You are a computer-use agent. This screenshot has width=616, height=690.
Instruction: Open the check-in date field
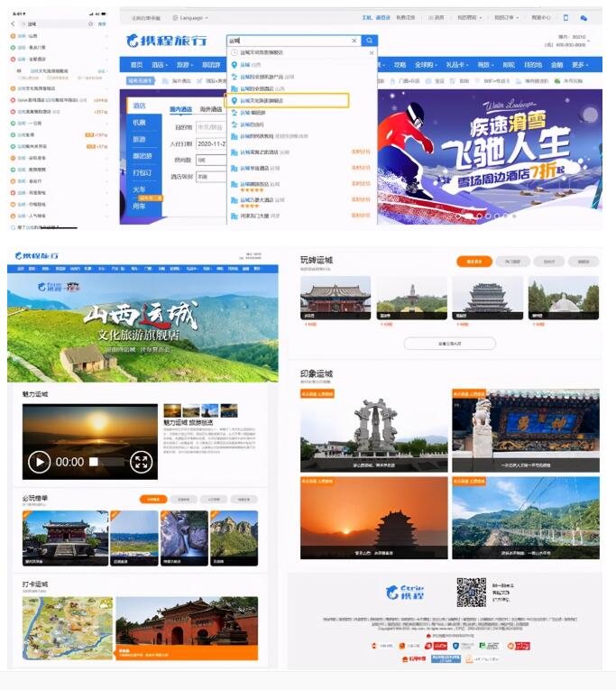(x=209, y=143)
